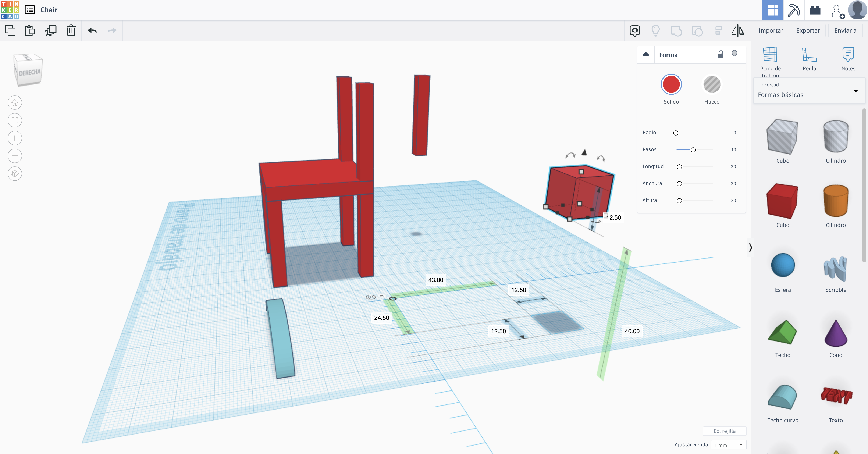Click the Paste tool icon

30,31
